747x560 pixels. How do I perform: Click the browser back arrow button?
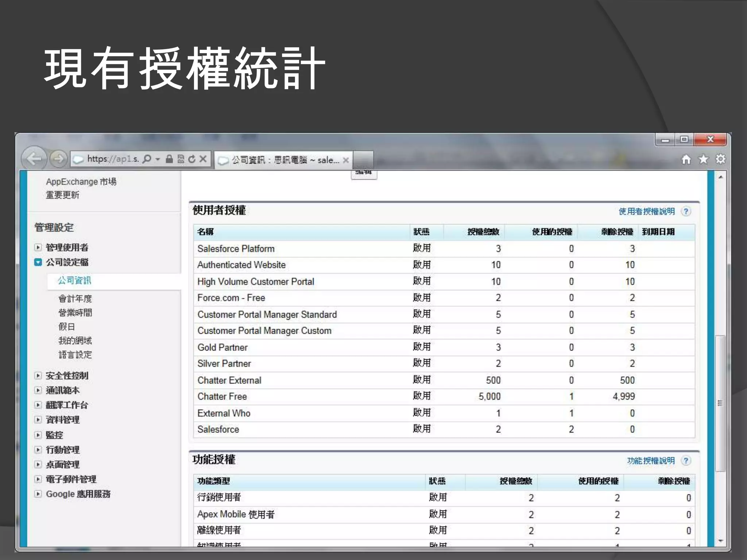(x=34, y=159)
